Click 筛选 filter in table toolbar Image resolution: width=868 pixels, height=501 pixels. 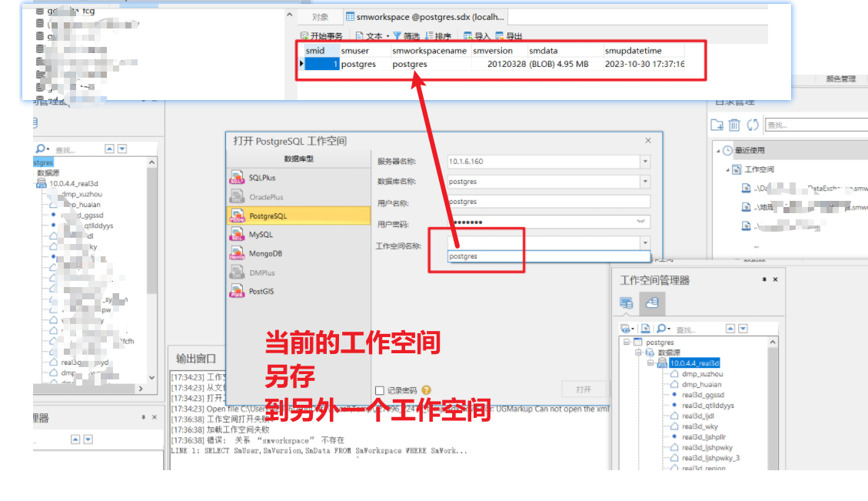coord(407,36)
